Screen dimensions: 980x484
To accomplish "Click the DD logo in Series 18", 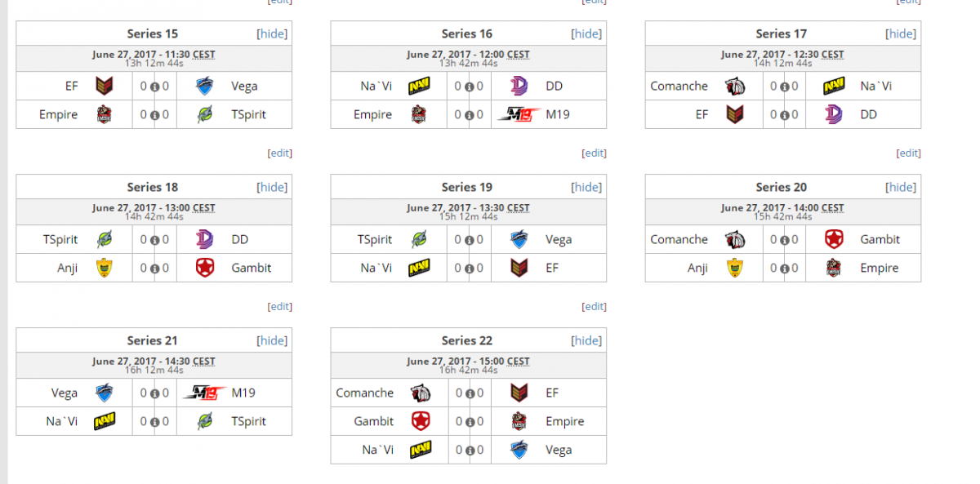I will [x=205, y=239].
